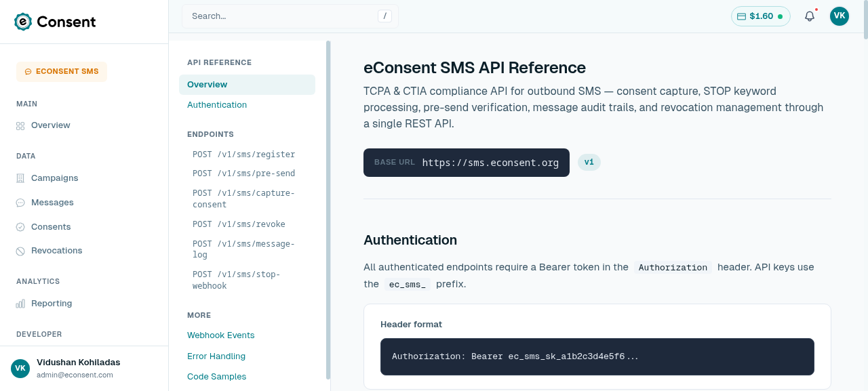Select the Consents checkmark icon
This screenshot has height=391, width=868.
[x=20, y=226]
